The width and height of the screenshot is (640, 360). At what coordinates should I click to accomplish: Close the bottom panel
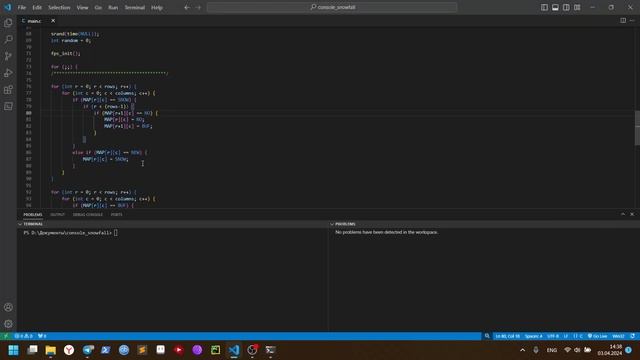coord(632,214)
